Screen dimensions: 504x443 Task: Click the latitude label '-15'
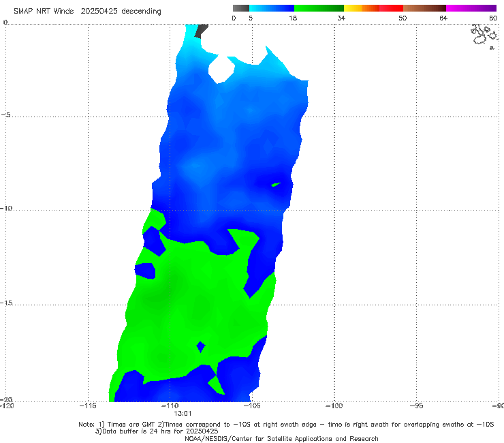point(6,303)
